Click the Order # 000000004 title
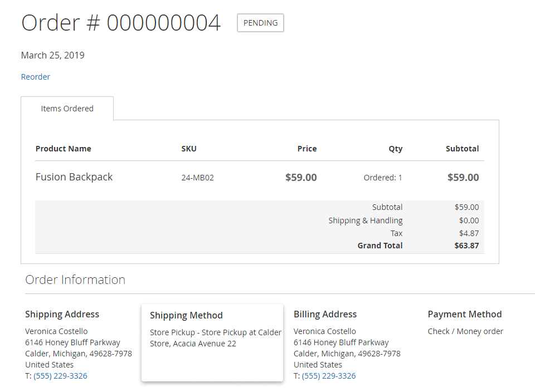The image size is (535, 392). [121, 23]
